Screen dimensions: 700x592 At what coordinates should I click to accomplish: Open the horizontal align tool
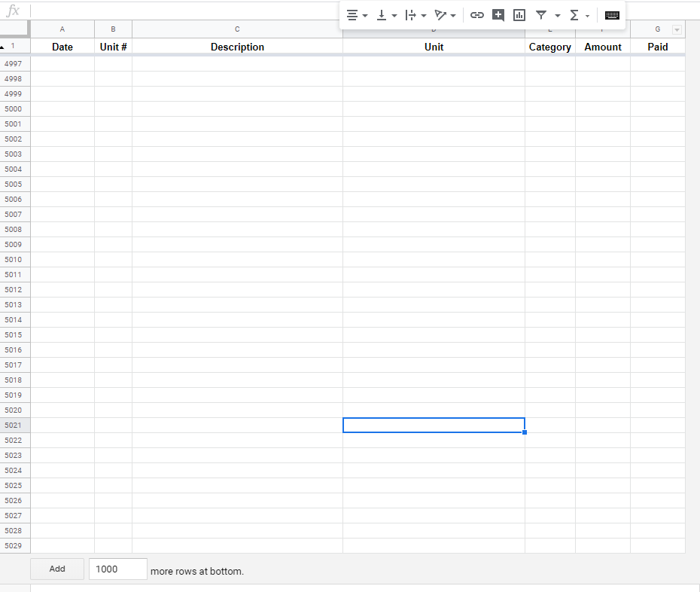coord(353,14)
